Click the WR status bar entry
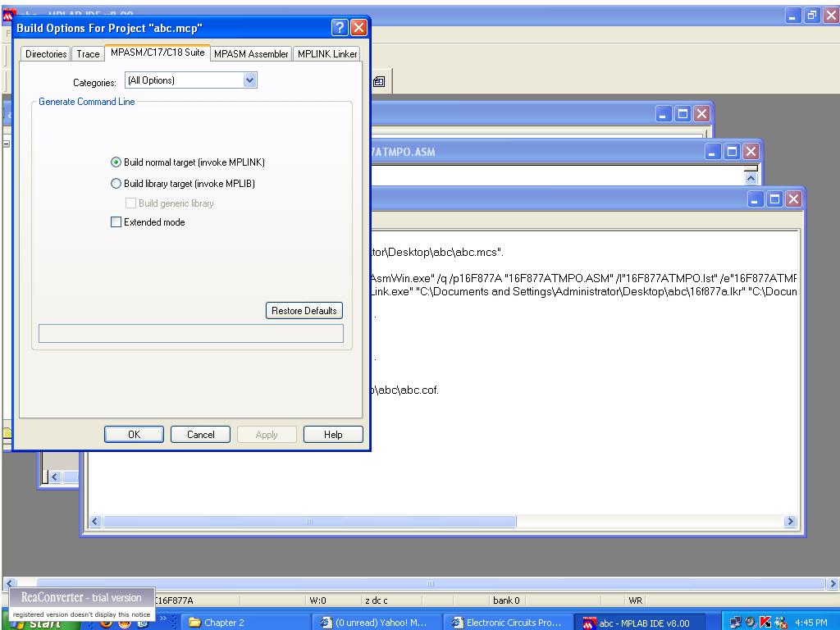The width and height of the screenshot is (840, 630). (636, 600)
